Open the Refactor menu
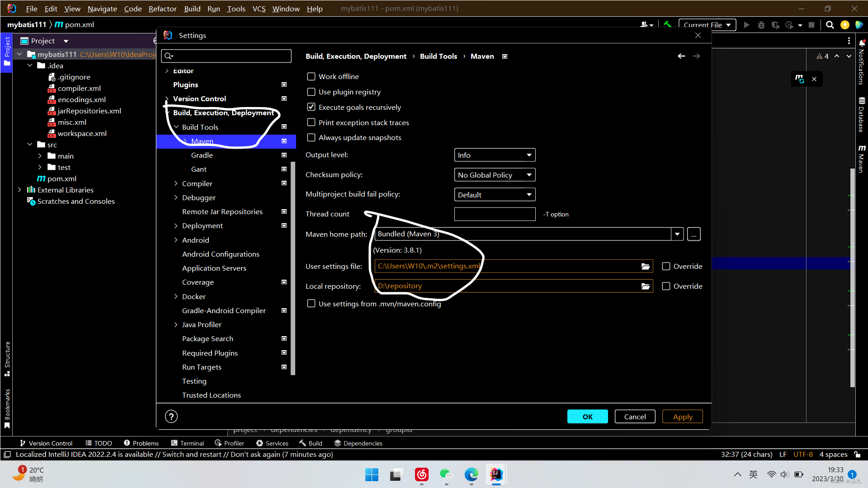The width and height of the screenshot is (868, 488). tap(162, 9)
